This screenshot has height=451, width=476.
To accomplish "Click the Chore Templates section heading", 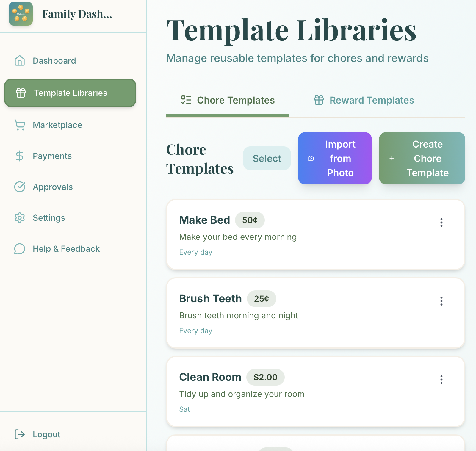I will point(200,159).
